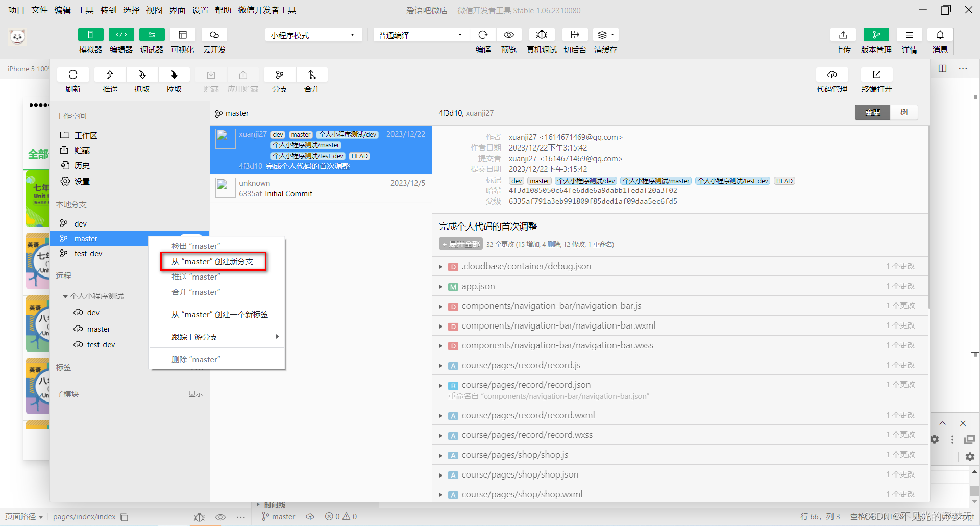980x526 pixels.
Task: Open the more options ellipsis icon
Action: pyautogui.click(x=963, y=68)
